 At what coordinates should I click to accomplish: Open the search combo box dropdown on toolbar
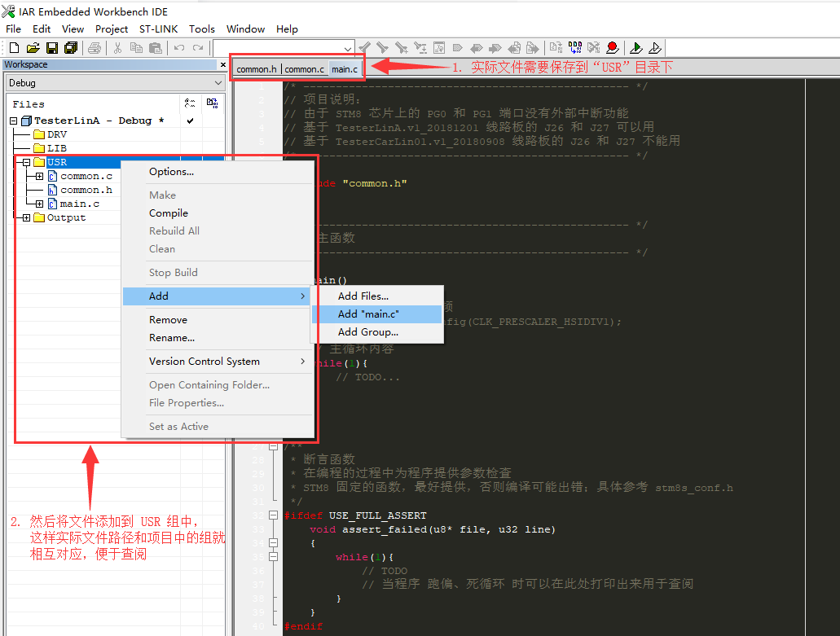click(349, 47)
